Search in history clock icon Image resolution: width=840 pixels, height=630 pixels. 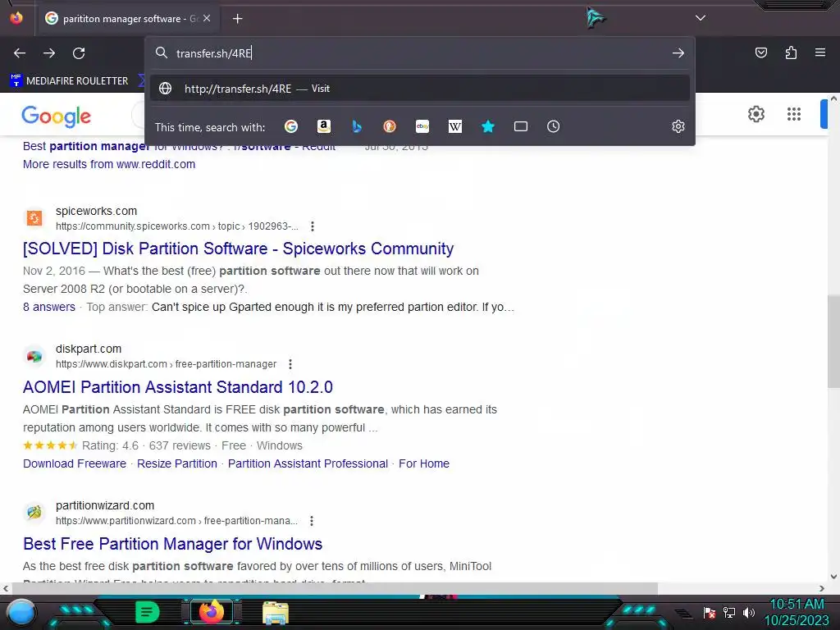coord(554,126)
